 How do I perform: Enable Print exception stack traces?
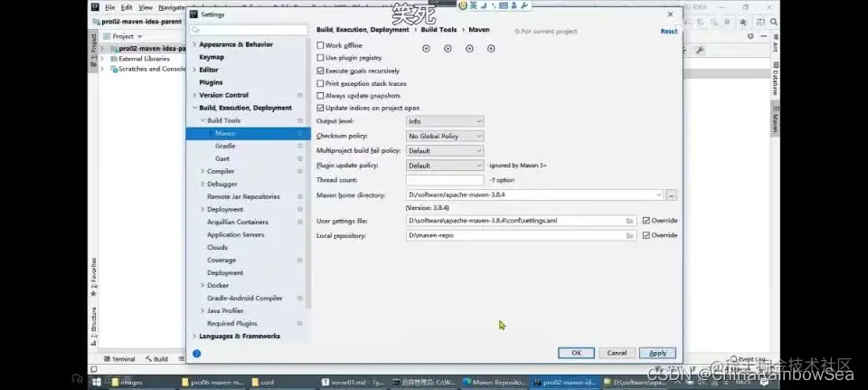(320, 83)
